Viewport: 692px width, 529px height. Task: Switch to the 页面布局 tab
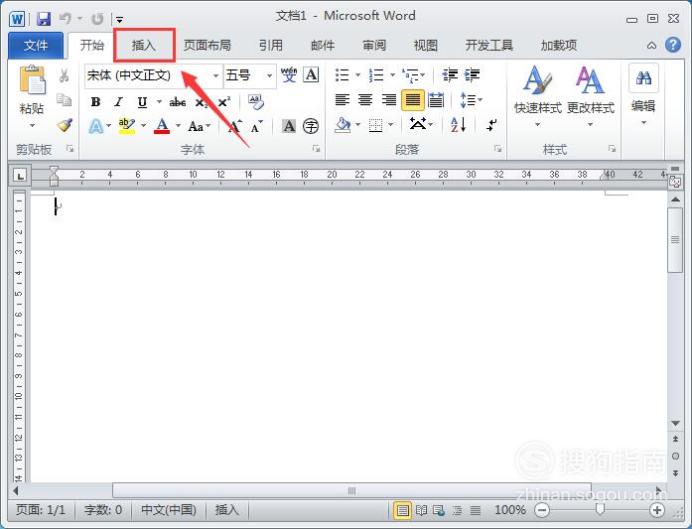click(x=207, y=45)
